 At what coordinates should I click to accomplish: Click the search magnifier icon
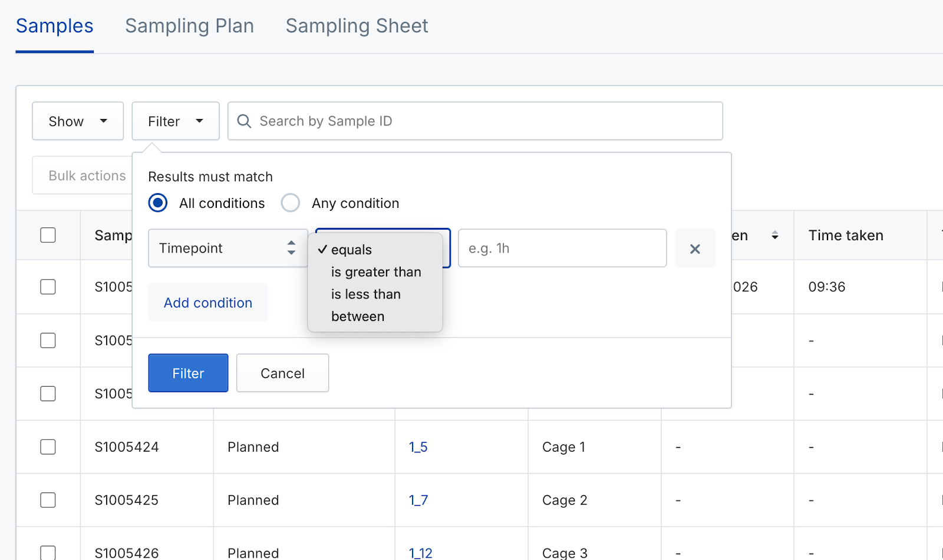[244, 121]
